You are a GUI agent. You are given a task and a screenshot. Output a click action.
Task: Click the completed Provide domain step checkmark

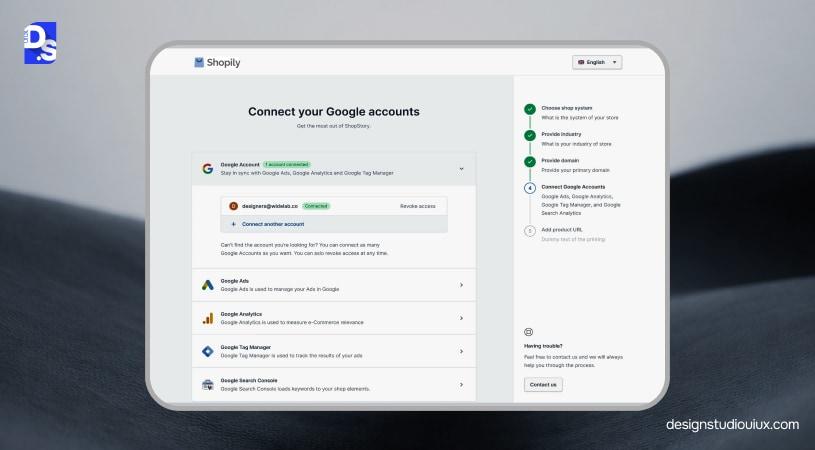[x=530, y=162]
